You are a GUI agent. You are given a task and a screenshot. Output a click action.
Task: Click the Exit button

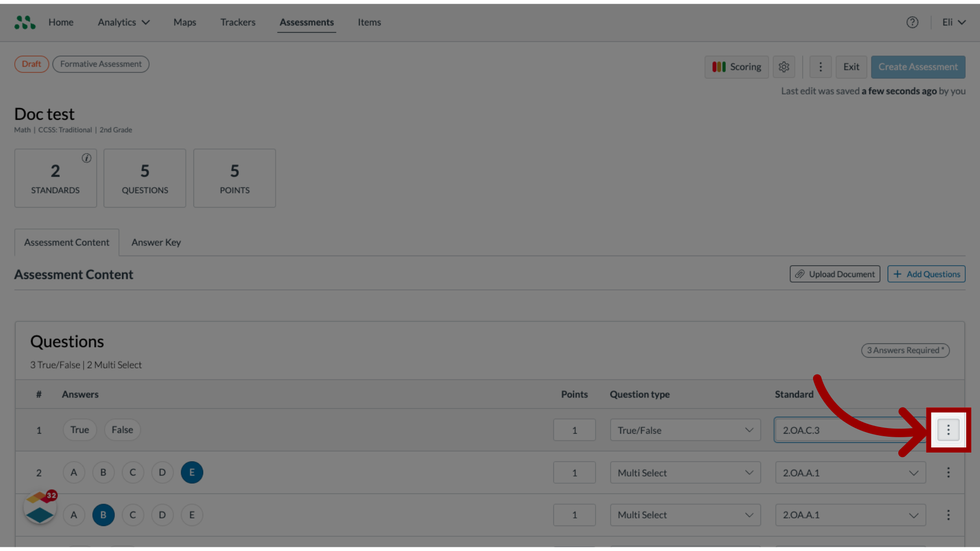coord(851,67)
